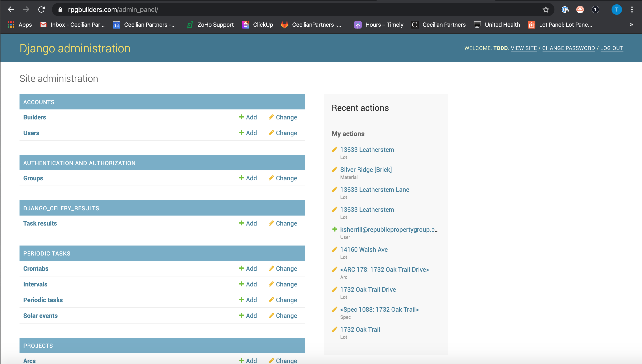The width and height of the screenshot is (642, 364).
Task: Open the Chrome three-dot menu
Action: tap(632, 10)
